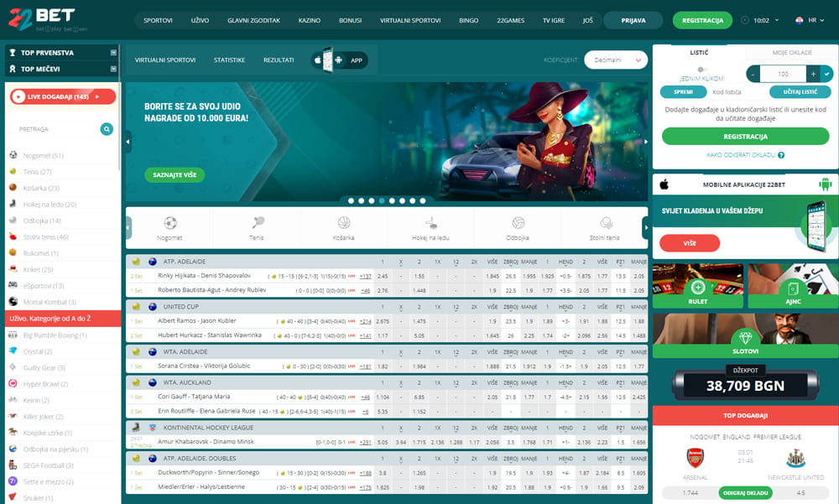The image size is (839, 504).
Task: Click the Učitaj listić button
Action: pos(800,92)
